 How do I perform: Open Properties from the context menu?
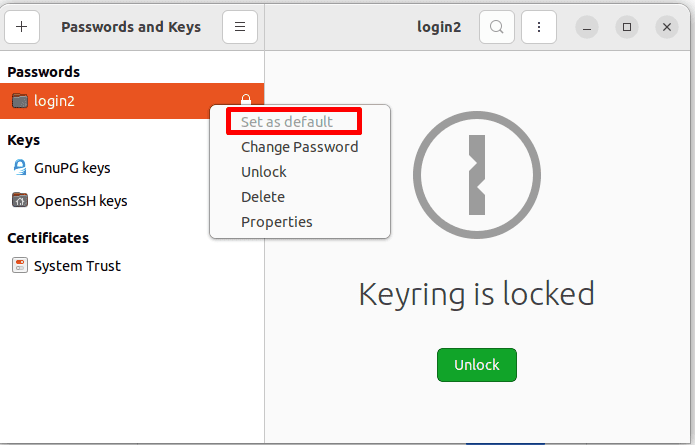[x=277, y=222]
